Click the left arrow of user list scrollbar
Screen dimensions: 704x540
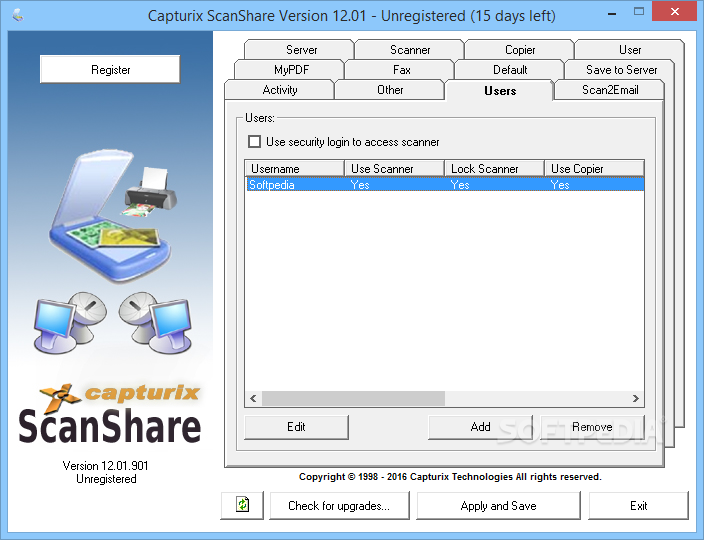(x=253, y=398)
